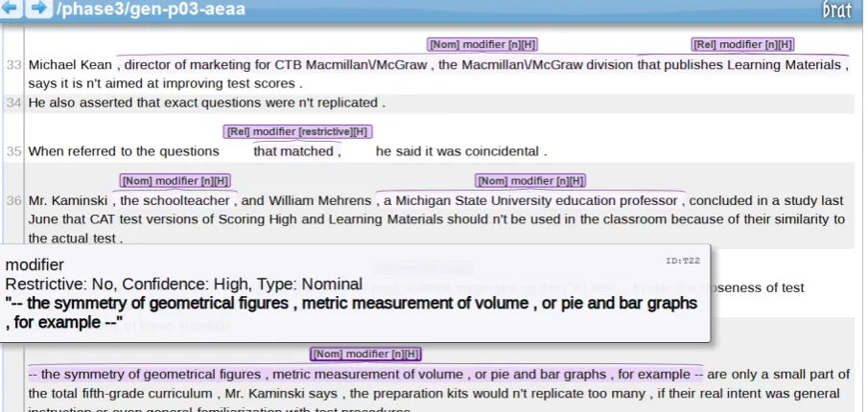Click text 'the schoolteacher'
868x412 pixels.
(175, 201)
